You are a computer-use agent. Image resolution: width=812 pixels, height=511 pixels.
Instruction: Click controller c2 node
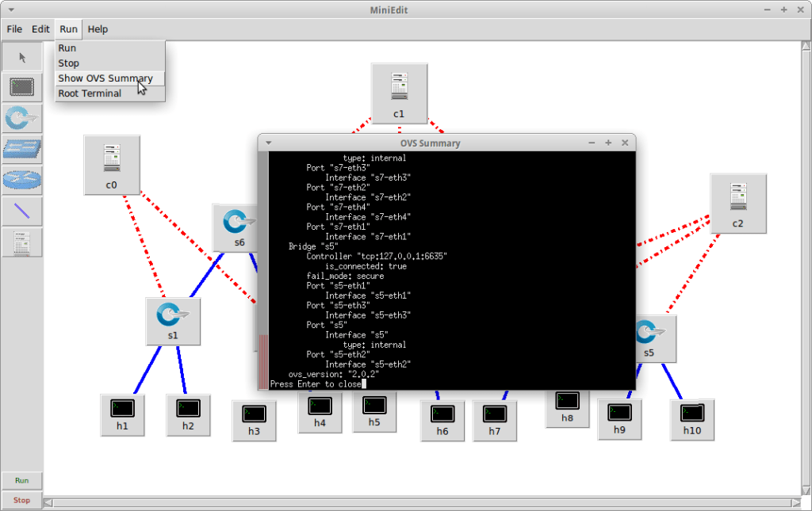coord(738,204)
